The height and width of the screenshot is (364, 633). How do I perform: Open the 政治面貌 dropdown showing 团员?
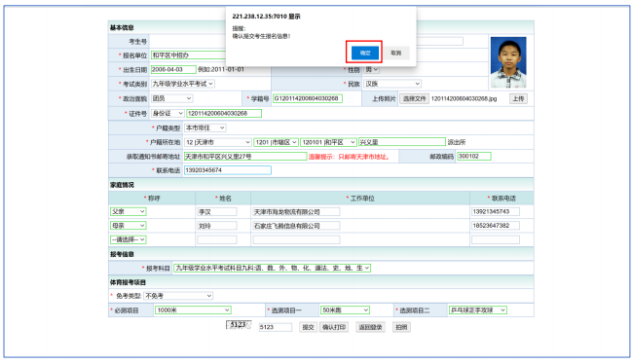coord(171,98)
